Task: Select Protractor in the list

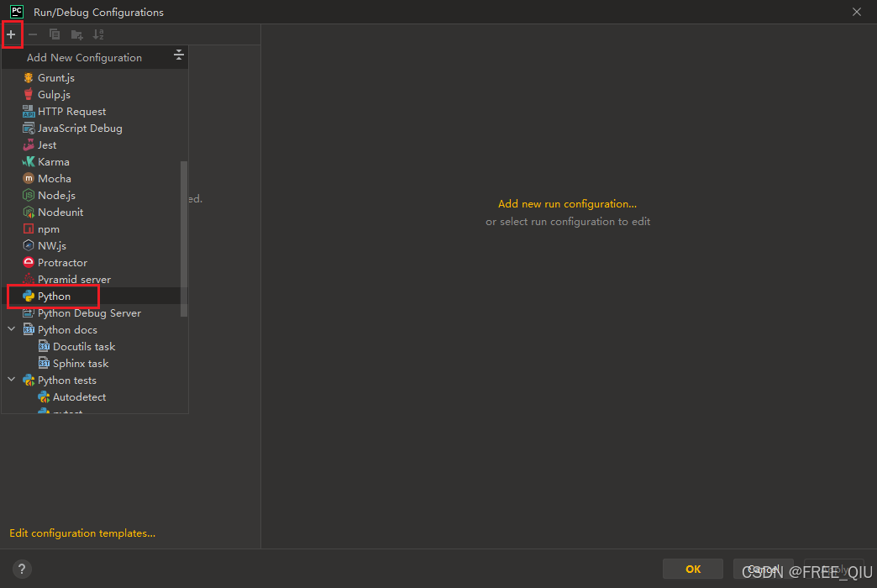Action: [62, 262]
